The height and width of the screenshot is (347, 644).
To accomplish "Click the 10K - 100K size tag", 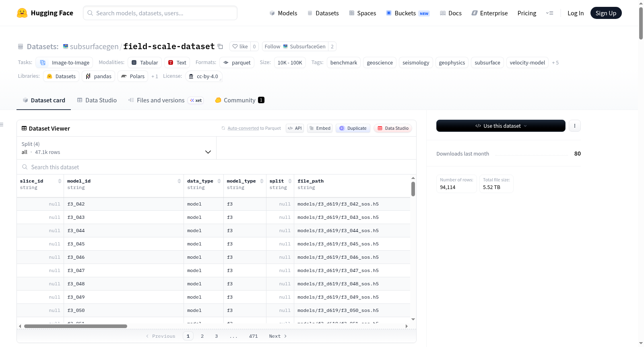I will 290,62.
